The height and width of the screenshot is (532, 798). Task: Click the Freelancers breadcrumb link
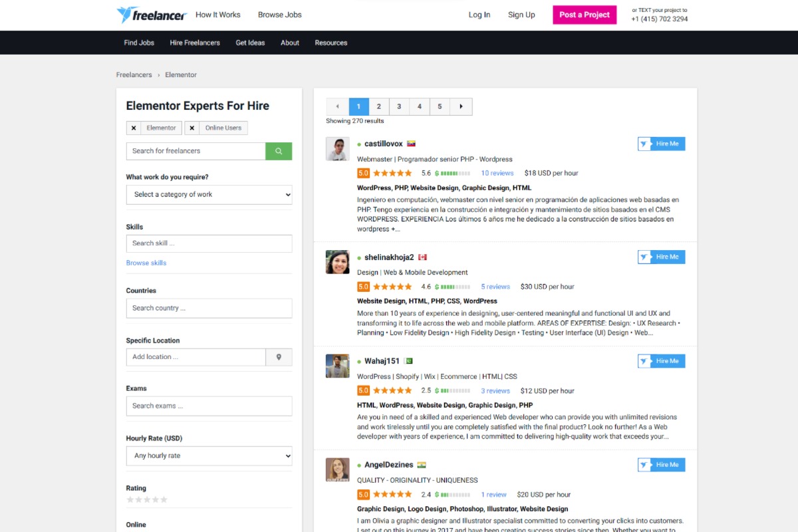[134, 74]
